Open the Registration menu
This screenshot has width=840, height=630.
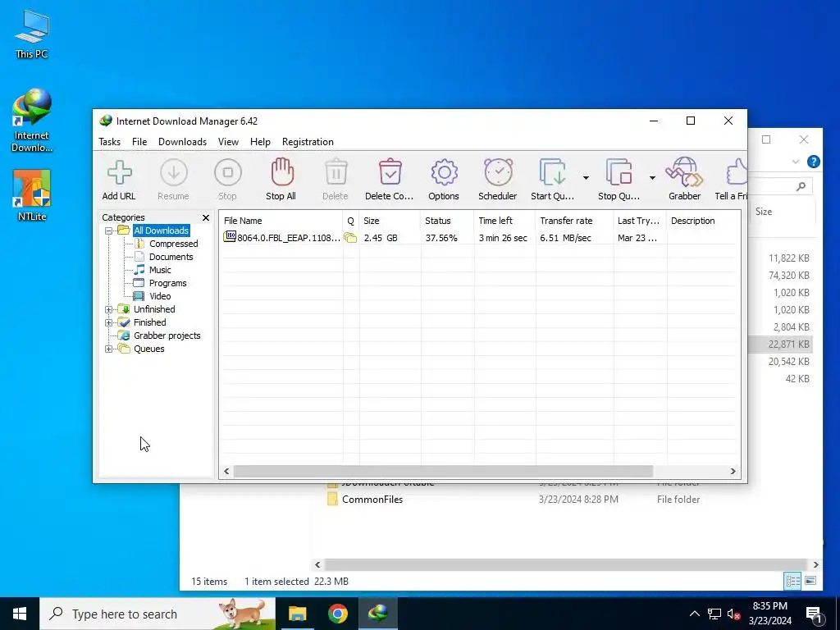(308, 142)
